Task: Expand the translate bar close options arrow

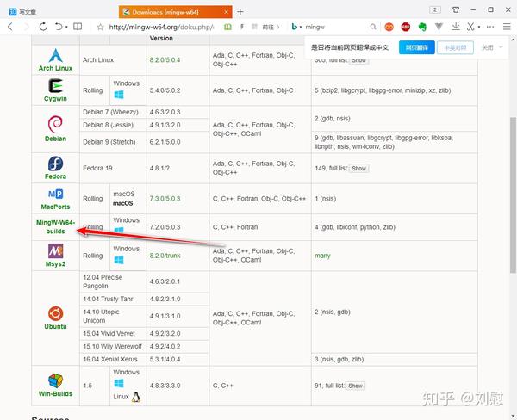Action: [501, 47]
